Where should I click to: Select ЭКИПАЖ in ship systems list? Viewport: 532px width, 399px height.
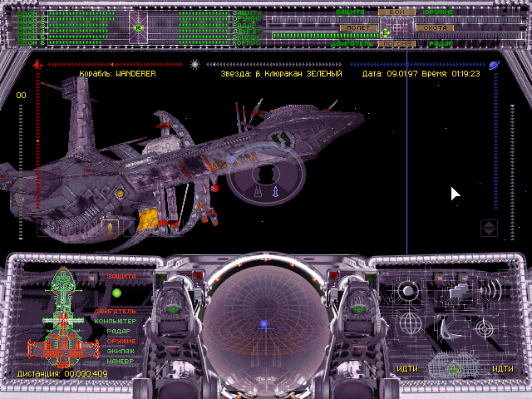tap(121, 351)
